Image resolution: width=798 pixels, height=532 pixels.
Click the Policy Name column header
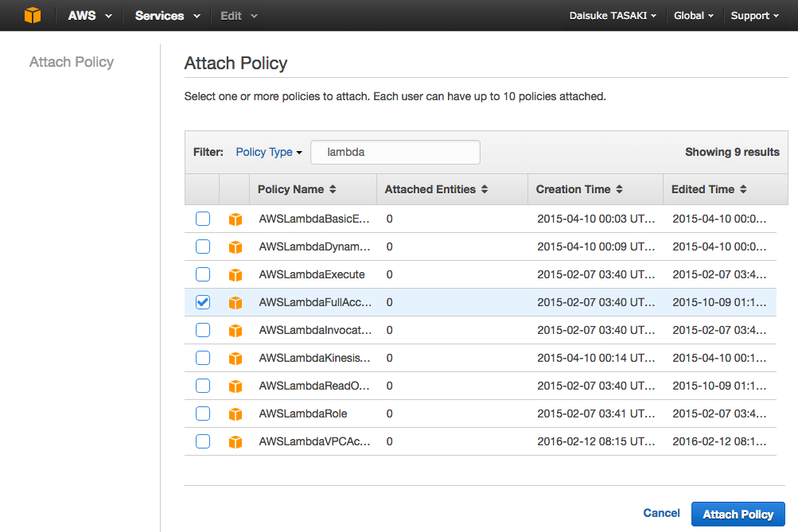[313, 189]
